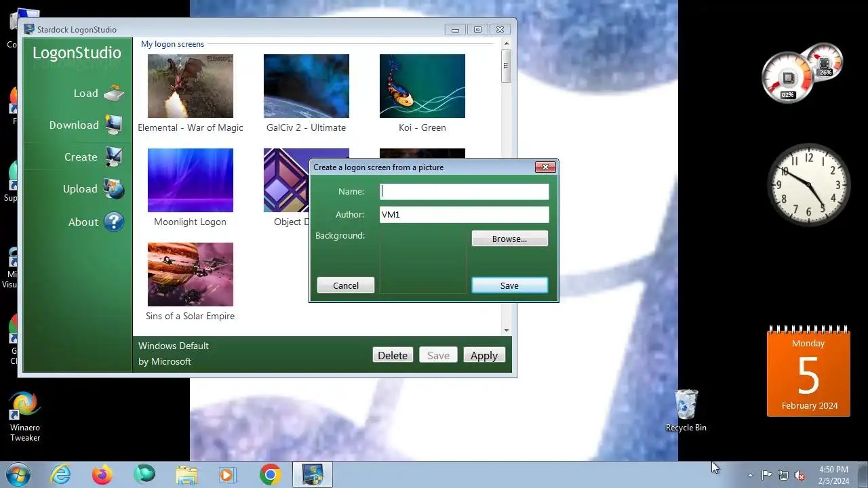Screen dimensions: 868x488
Task: Open the media player taskbar icon
Action: (228, 474)
